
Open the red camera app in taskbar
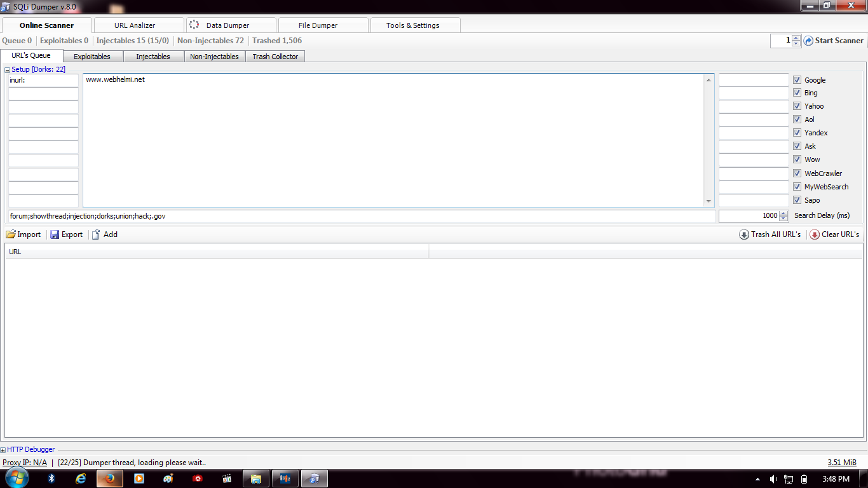tap(198, 478)
